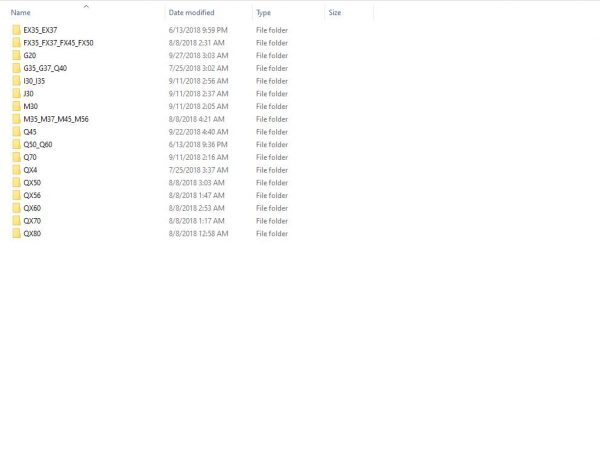This screenshot has height=476, width=600.
Task: Click the 9/11/2018 2:16 AM date
Action: coord(199,157)
